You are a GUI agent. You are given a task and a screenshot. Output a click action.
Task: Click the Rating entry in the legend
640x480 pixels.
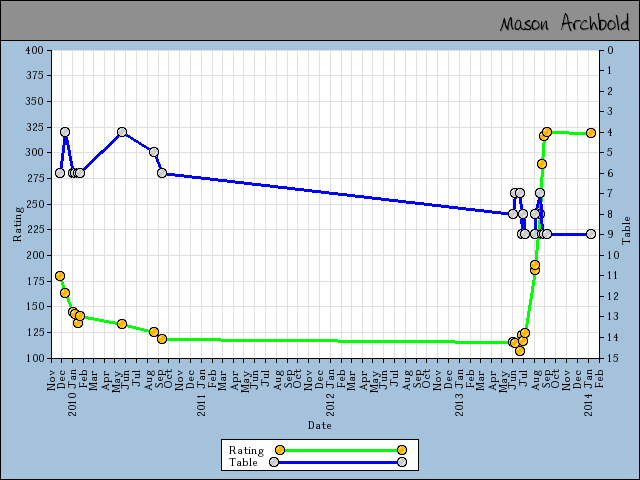pyautogui.click(x=246, y=450)
